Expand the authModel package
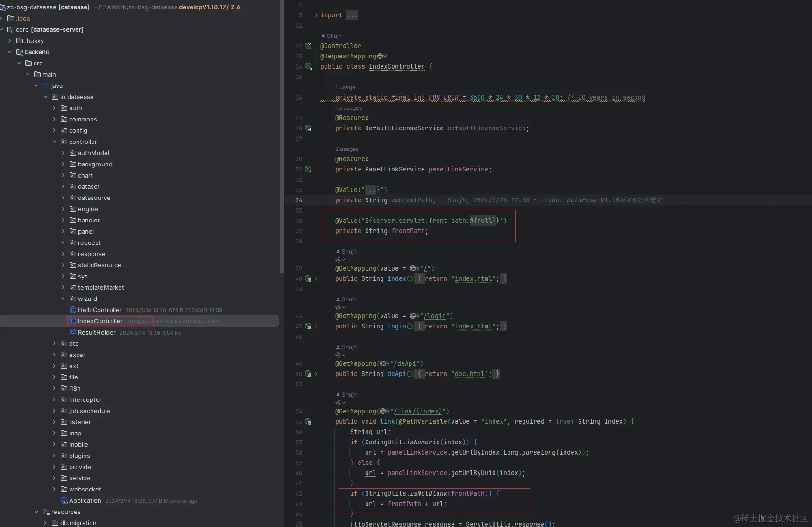812x527 pixels. pyautogui.click(x=63, y=153)
